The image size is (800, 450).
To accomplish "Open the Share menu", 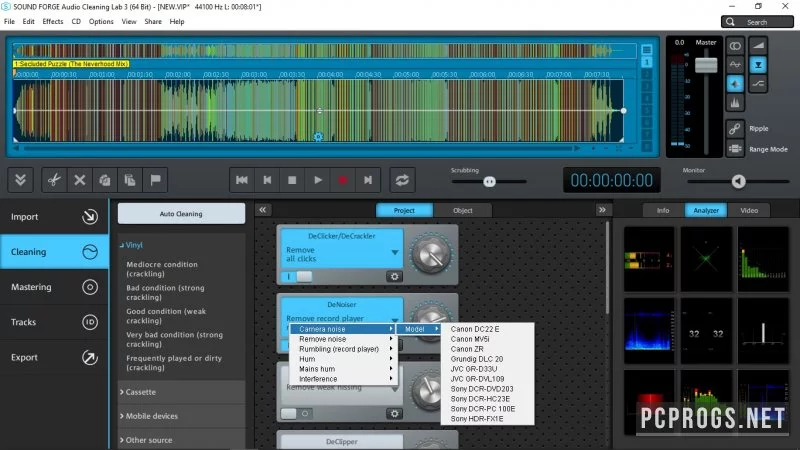I will [x=153, y=21].
